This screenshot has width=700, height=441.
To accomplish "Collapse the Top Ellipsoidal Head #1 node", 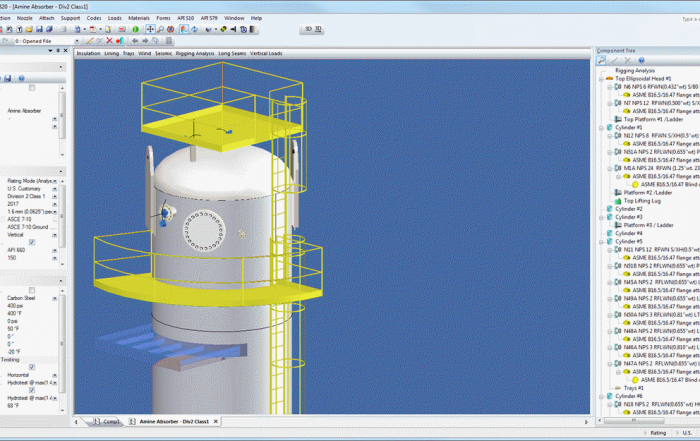I will click(602, 79).
